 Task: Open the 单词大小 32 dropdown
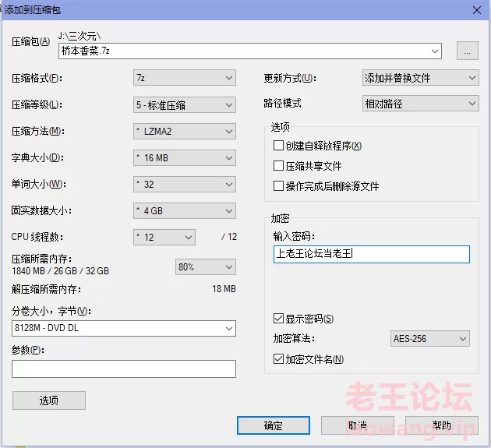click(185, 185)
